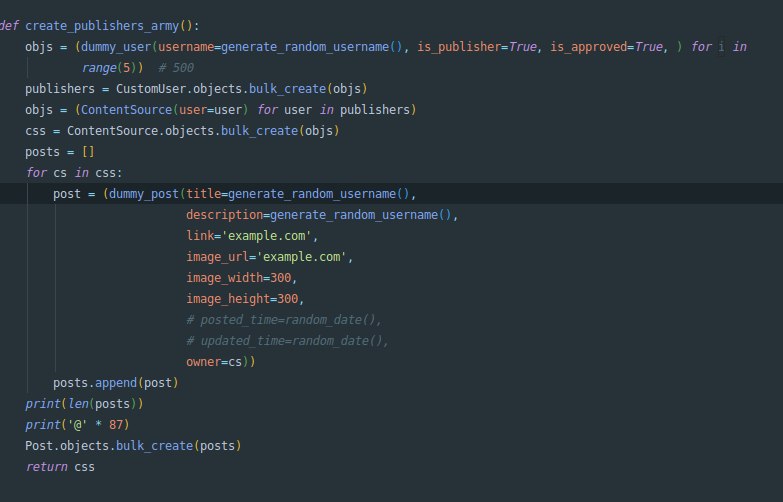Click the 'for cs in css:' line
This screenshot has width=783, height=502.
coord(74,173)
